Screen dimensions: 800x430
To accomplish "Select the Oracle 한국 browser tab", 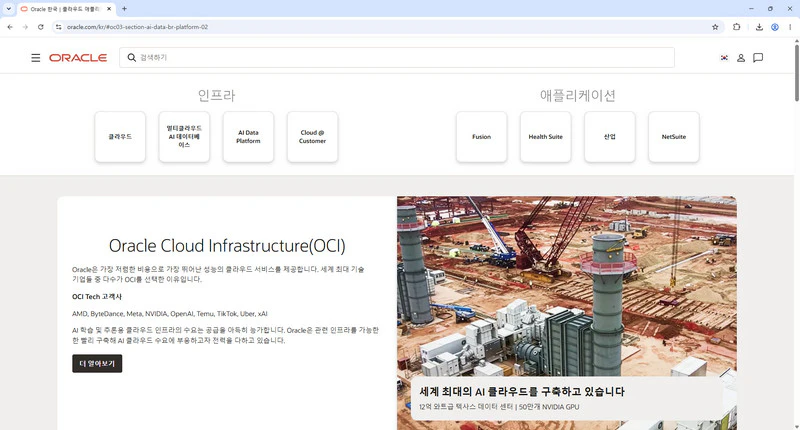I will click(x=66, y=9).
